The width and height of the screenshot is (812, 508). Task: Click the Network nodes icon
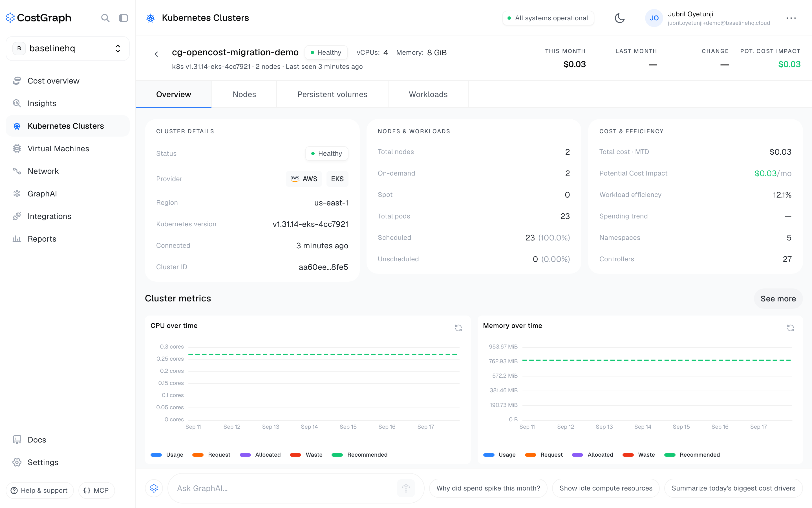click(17, 171)
